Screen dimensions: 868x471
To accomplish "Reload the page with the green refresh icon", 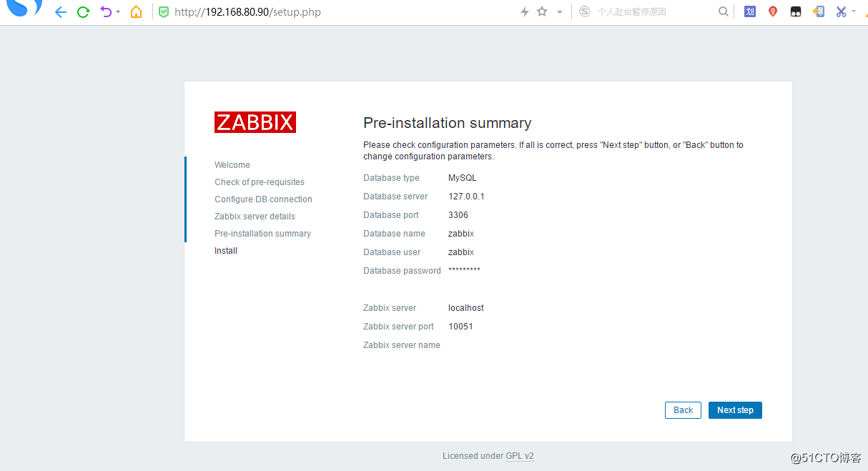I will coord(83,12).
